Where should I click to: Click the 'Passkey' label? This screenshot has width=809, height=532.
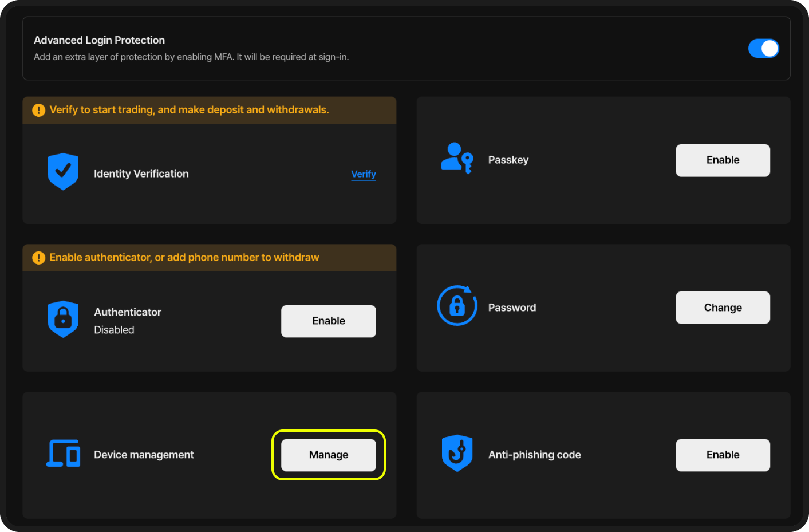508,160
